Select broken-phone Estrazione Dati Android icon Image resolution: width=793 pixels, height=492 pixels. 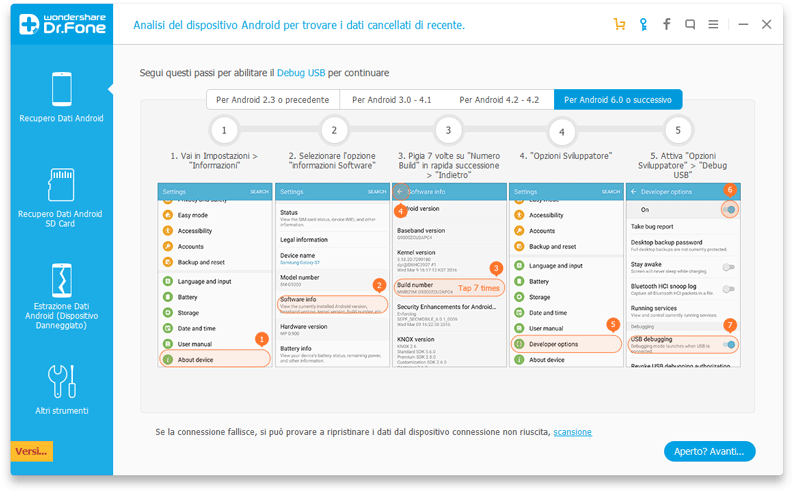coord(62,280)
